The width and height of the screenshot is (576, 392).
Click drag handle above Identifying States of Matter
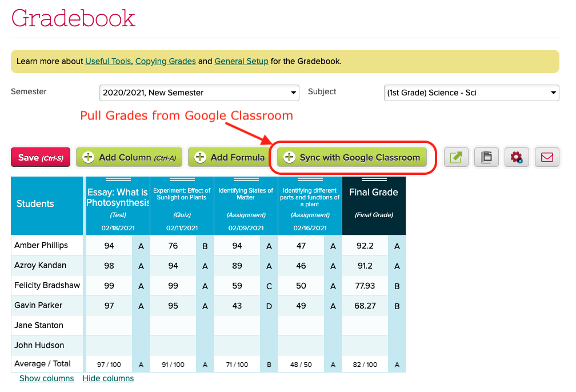tap(246, 180)
